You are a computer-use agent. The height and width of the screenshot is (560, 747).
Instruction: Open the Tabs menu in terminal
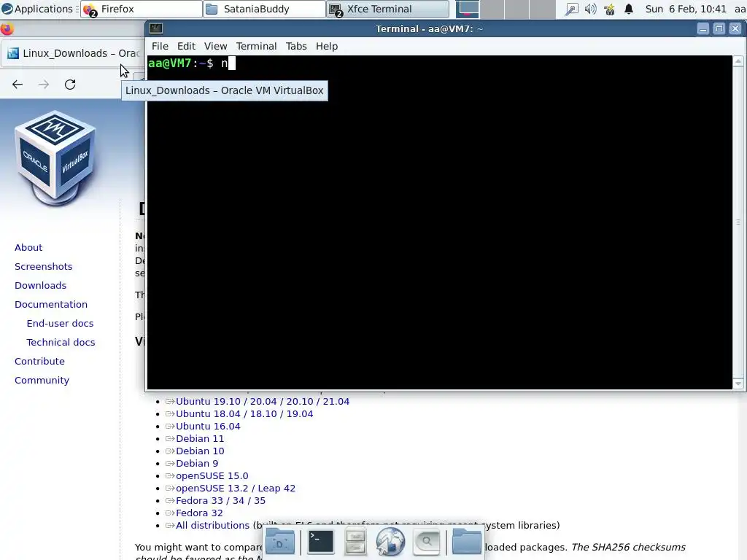296,46
